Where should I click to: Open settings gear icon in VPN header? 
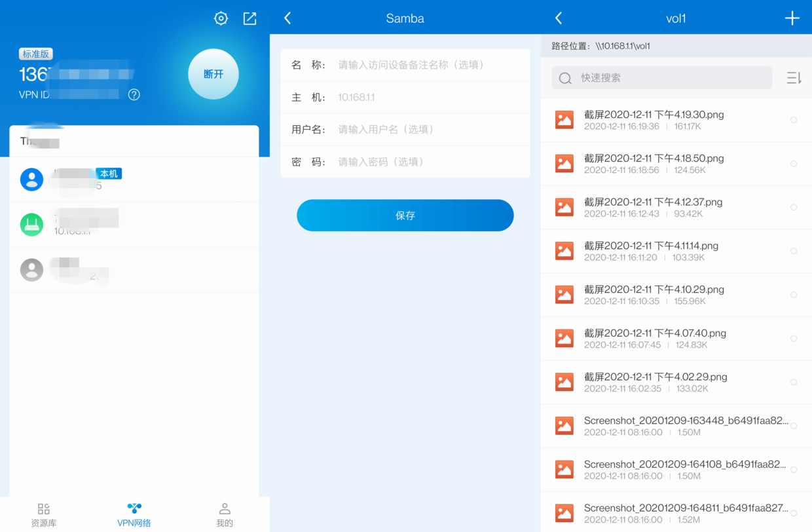(221, 18)
